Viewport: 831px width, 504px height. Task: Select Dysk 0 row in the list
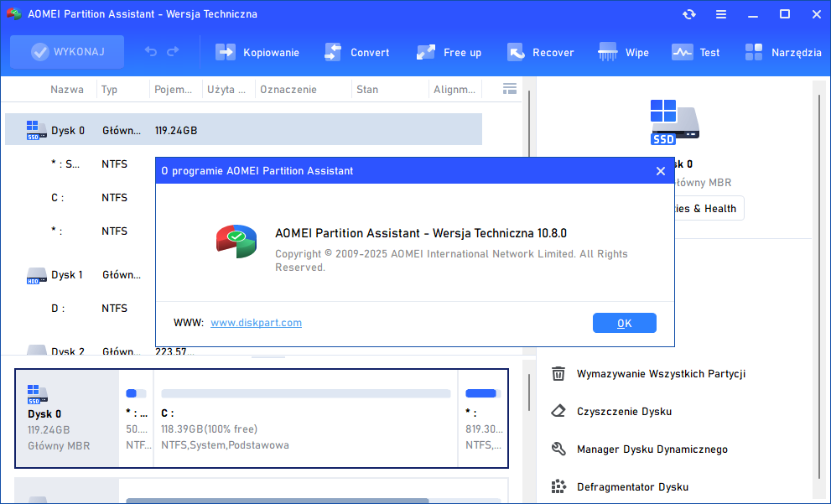243,129
